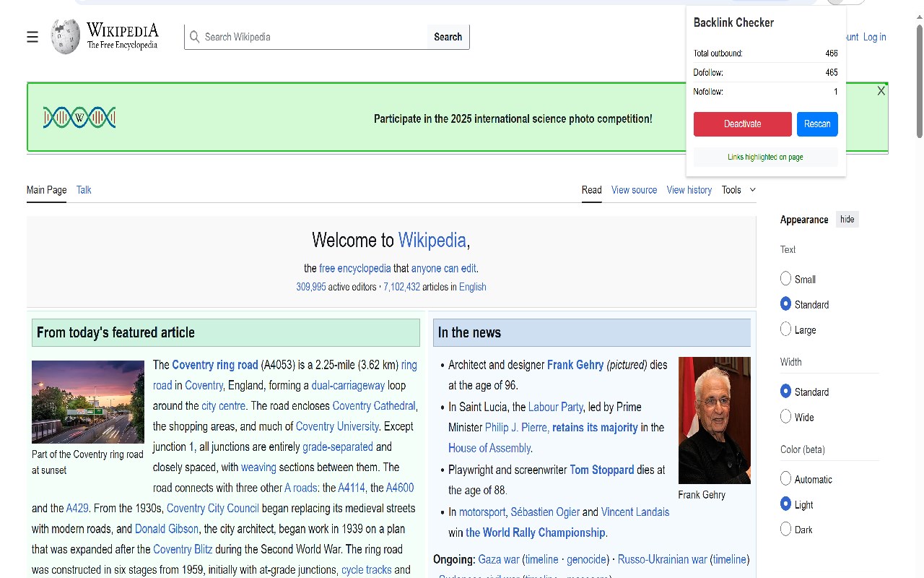Select the Light color option
Viewport: 924px width, 578px height.
pyautogui.click(x=786, y=504)
